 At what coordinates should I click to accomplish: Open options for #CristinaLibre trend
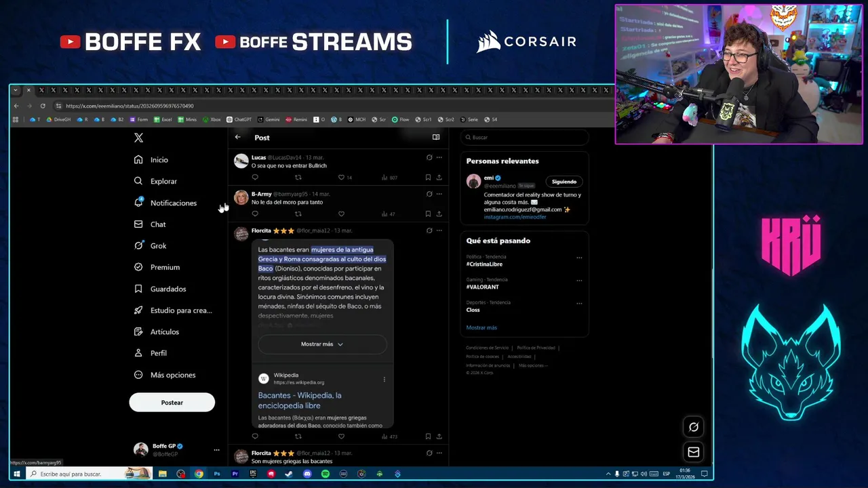point(579,258)
